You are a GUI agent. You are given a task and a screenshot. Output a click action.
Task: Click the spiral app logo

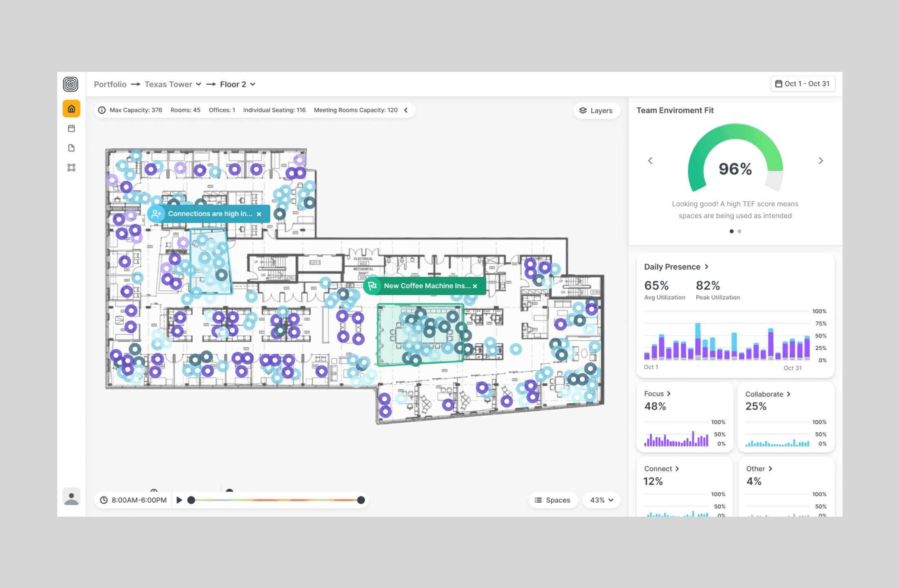tap(71, 84)
